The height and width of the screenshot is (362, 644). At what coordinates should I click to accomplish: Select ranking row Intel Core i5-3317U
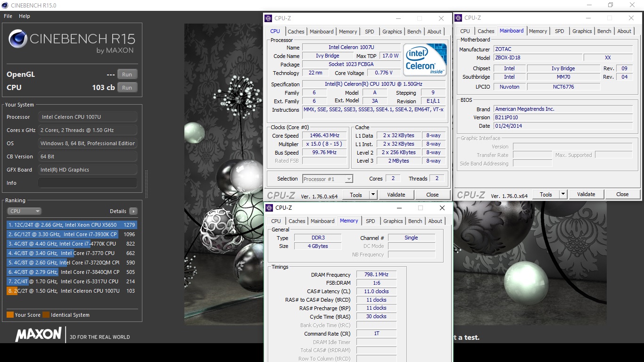(72, 281)
